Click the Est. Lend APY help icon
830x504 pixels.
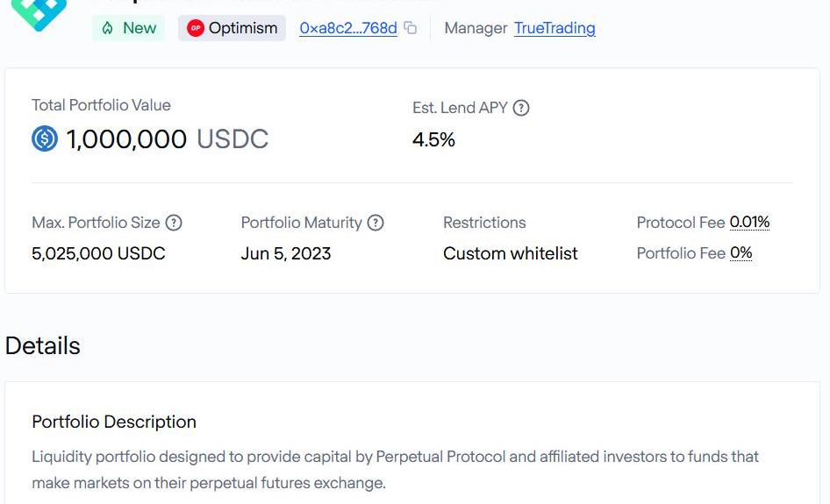(521, 108)
